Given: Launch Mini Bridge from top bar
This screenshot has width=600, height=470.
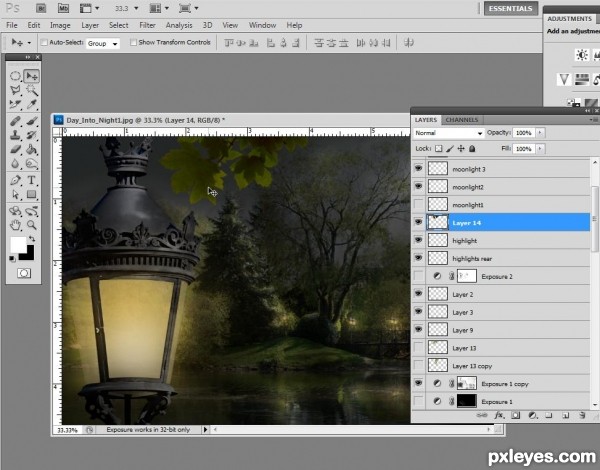Looking at the screenshot, I should click(x=63, y=8).
